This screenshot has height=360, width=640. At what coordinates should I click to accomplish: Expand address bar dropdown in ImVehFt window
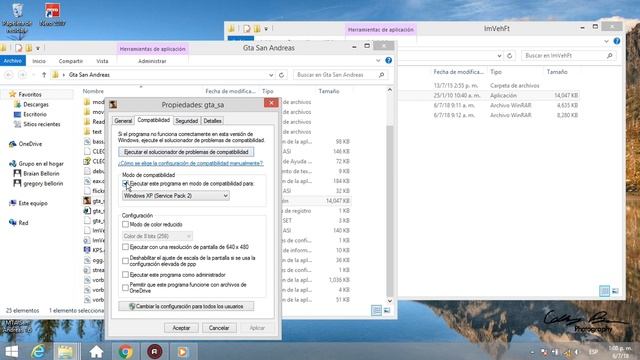(499, 56)
